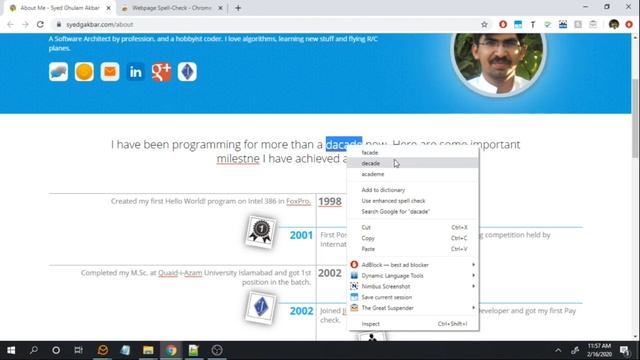Screen dimensions: 640x360
Task: Open the LinkedIn profile icon
Action: click(x=136, y=72)
